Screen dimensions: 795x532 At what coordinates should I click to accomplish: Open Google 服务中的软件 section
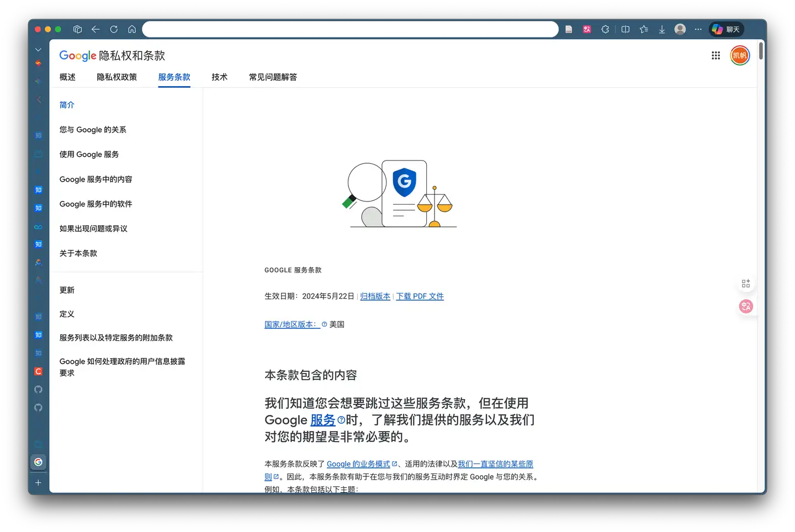point(96,204)
